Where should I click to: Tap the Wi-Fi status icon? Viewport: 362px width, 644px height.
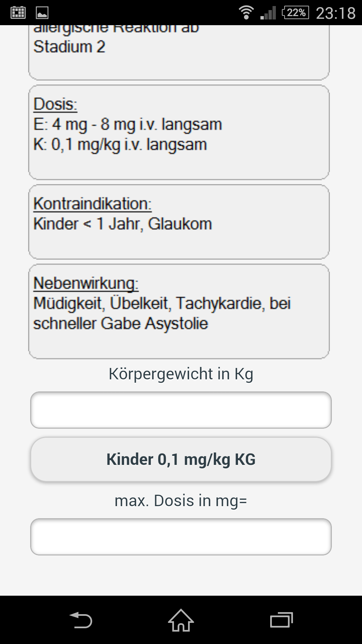point(246,13)
